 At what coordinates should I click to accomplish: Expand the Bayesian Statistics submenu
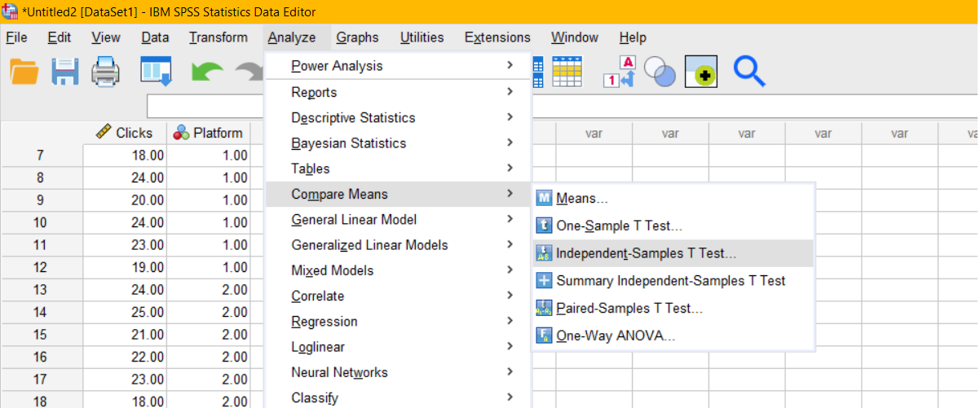click(x=399, y=143)
